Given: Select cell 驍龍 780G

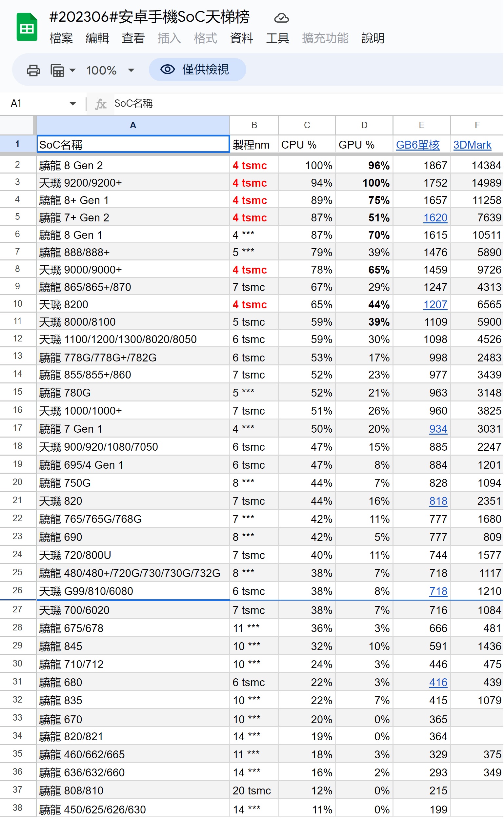Looking at the screenshot, I should click(x=133, y=393).
